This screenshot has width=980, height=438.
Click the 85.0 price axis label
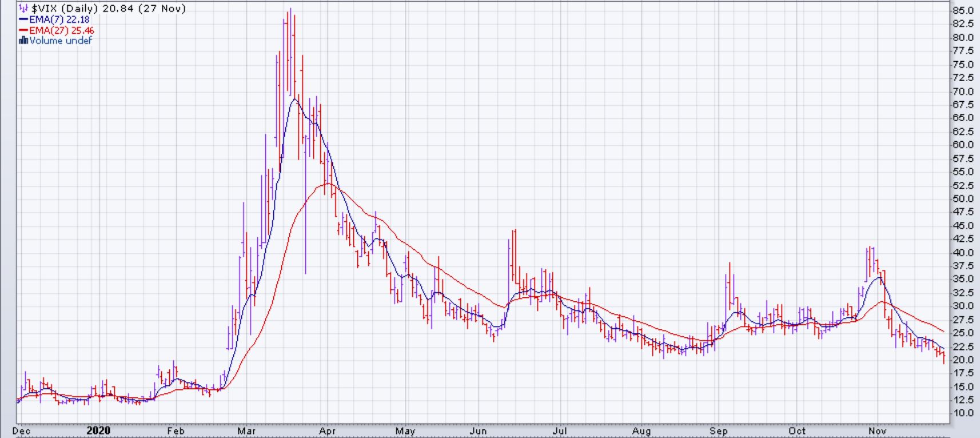(963, 10)
